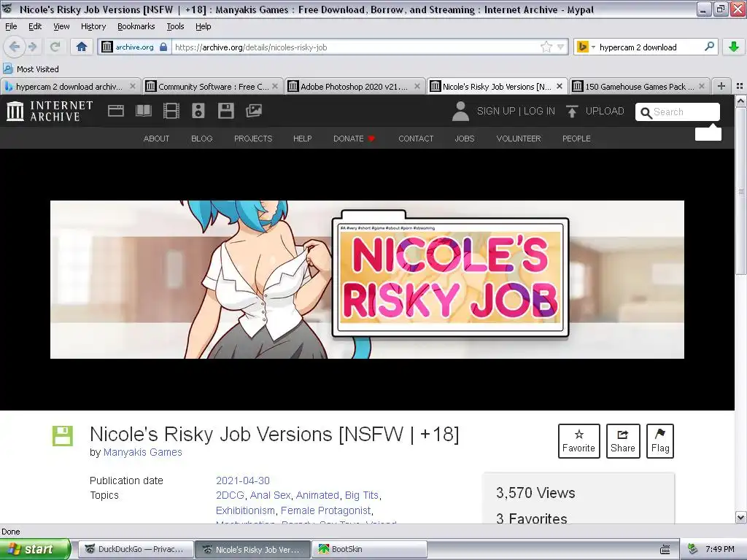
Task: Click the ABOUT nav link
Action: coord(156,139)
